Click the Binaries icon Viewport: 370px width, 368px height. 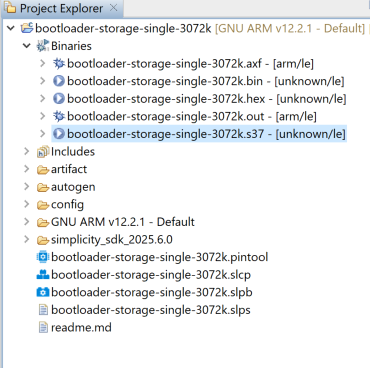[x=43, y=46]
